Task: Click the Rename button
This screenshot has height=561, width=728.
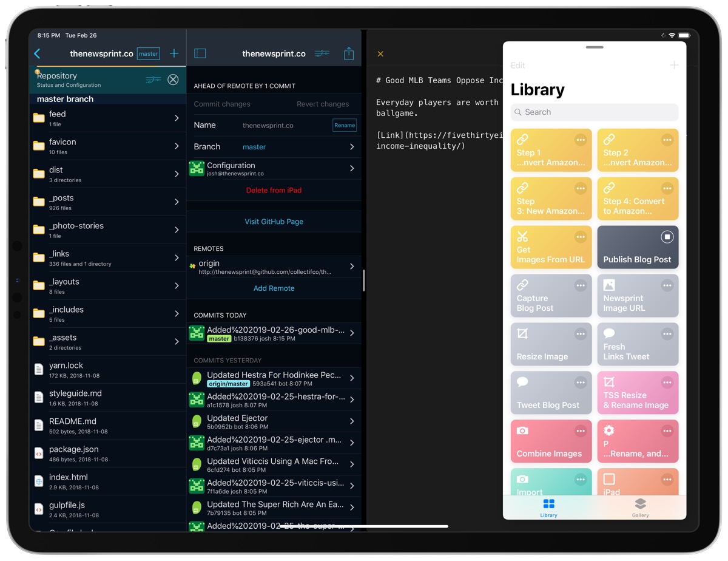Action: (x=345, y=125)
